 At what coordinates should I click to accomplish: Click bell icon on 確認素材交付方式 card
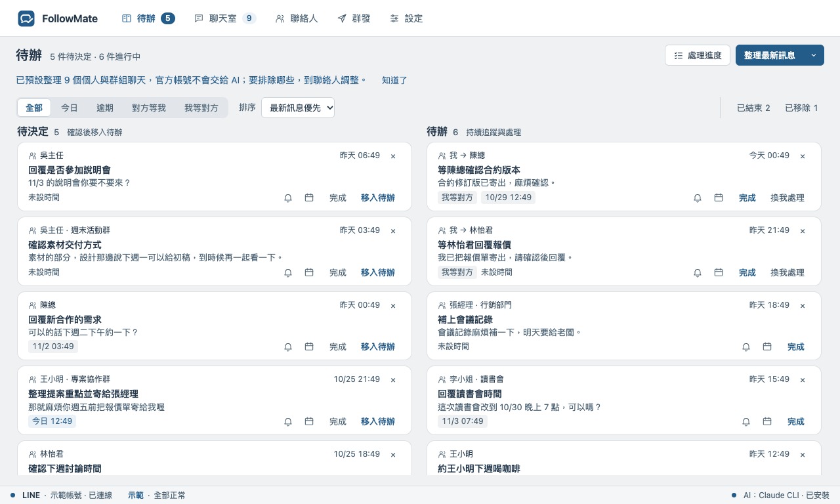click(x=288, y=272)
